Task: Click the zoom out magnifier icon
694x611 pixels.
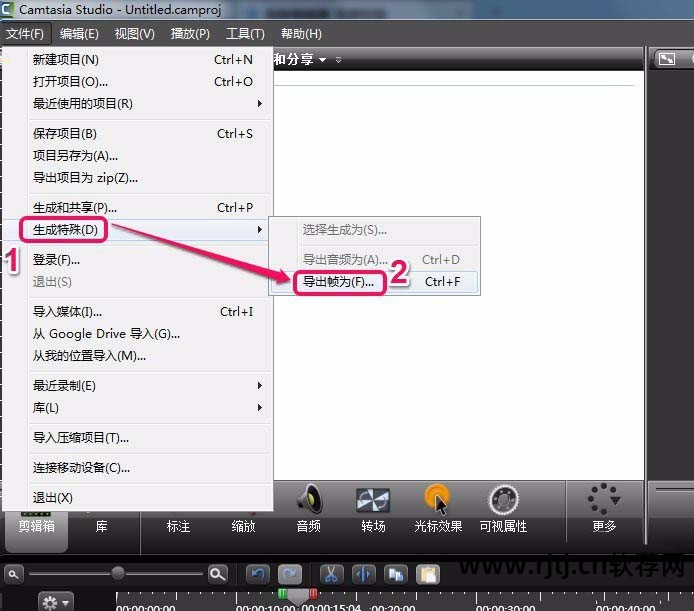Action: coord(14,574)
